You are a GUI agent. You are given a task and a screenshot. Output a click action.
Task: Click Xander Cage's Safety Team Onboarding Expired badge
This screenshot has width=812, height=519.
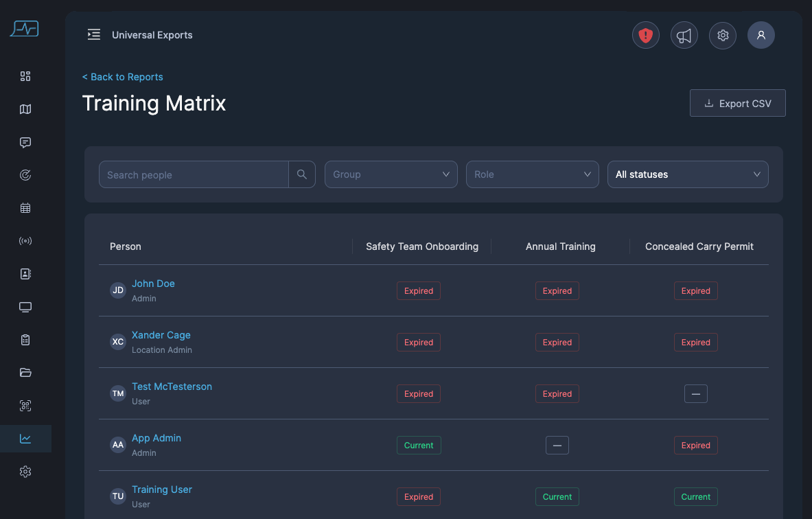(x=419, y=343)
